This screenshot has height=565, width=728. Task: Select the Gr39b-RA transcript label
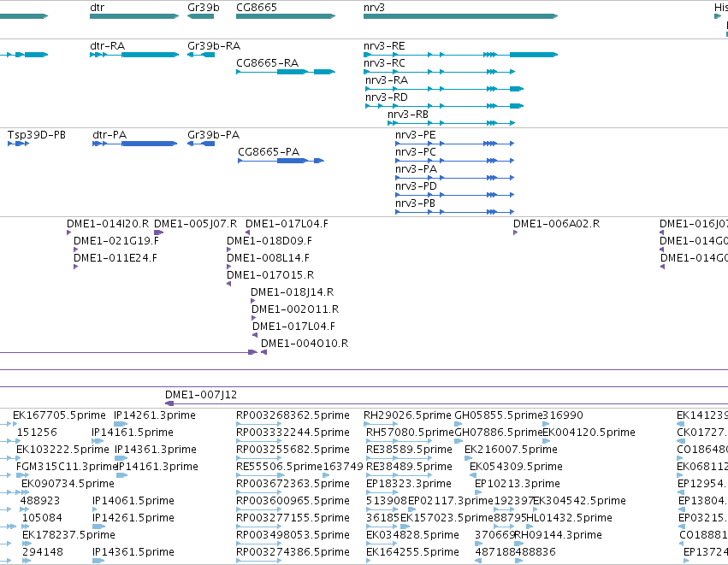(214, 46)
